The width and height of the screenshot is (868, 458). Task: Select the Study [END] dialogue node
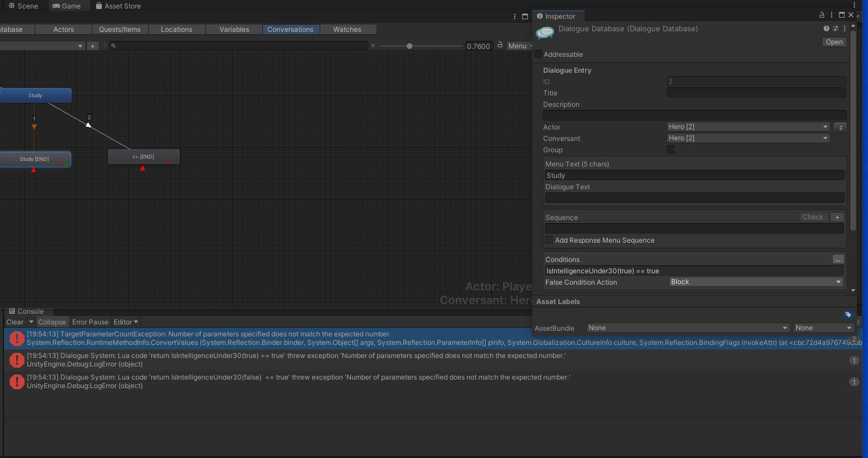tap(35, 159)
